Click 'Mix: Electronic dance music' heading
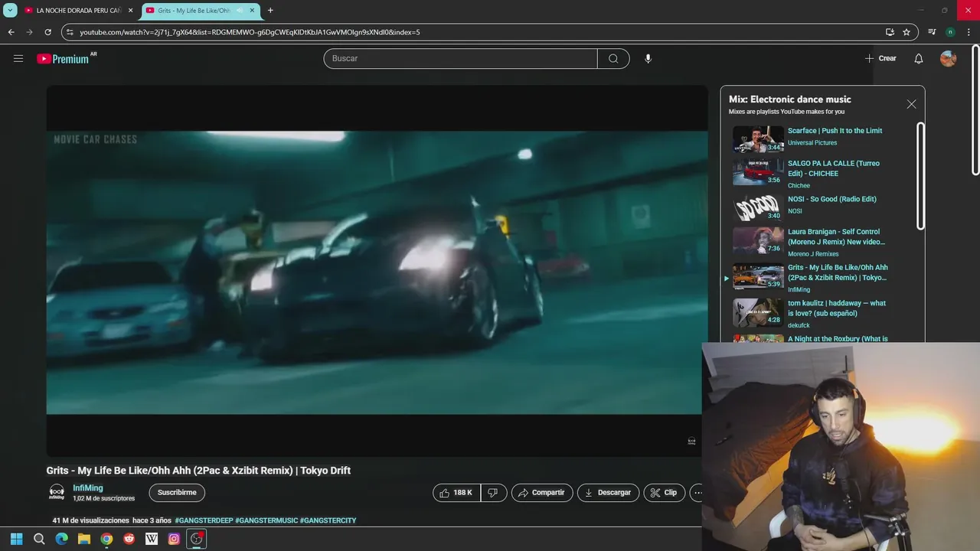The image size is (980, 551). 789,99
